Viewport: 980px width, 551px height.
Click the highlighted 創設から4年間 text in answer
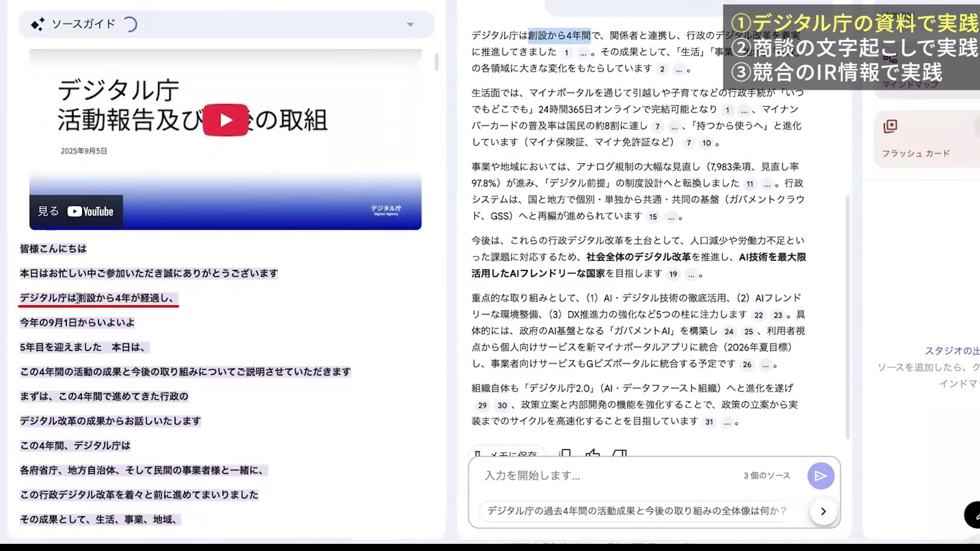point(559,36)
